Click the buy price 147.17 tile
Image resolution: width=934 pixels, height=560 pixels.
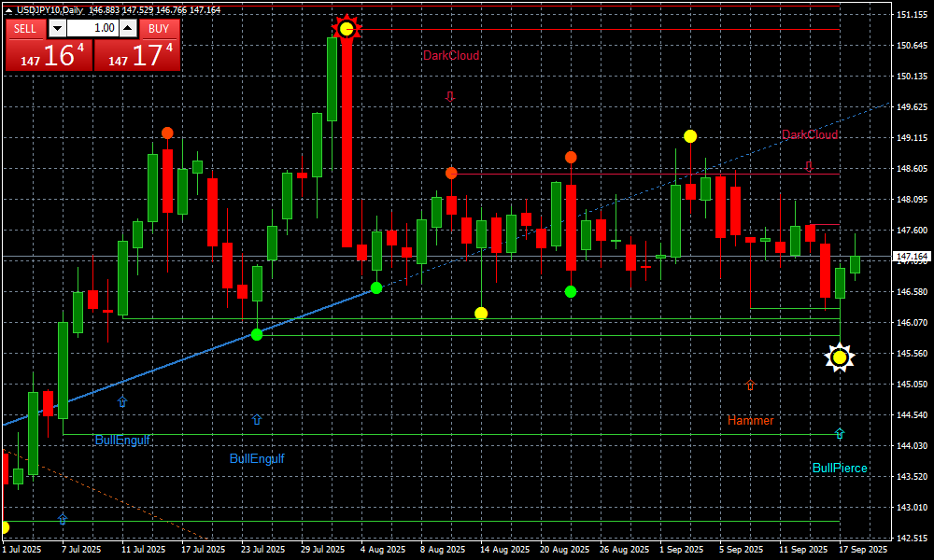click(x=137, y=55)
